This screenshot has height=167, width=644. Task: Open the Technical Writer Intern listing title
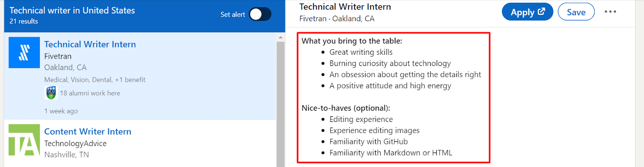coord(90,44)
